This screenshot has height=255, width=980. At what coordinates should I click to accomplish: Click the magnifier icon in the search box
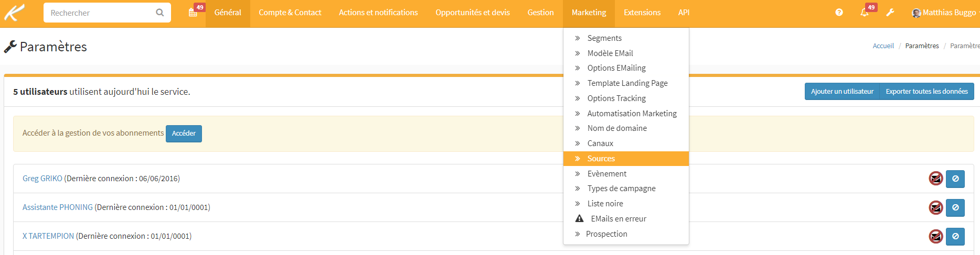(160, 13)
